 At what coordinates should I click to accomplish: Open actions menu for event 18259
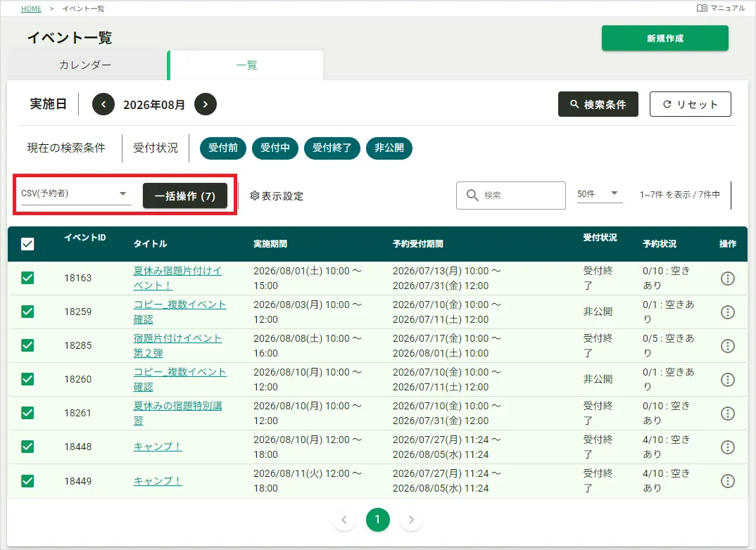(x=728, y=312)
